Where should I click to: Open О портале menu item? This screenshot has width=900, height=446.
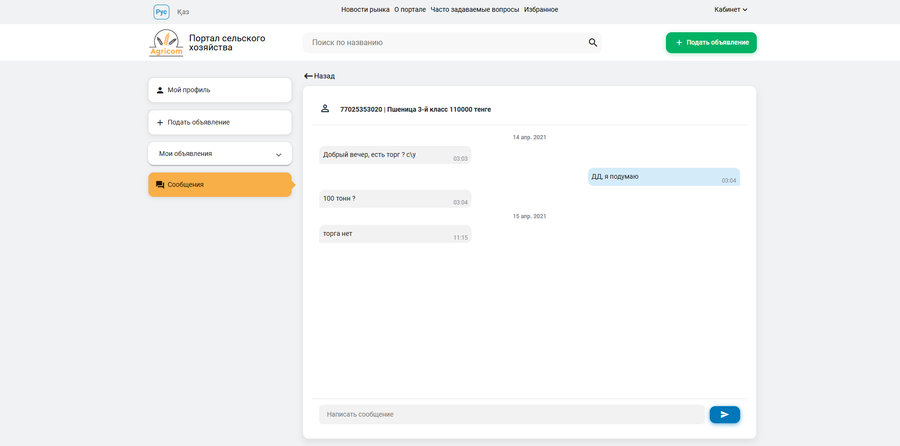pyautogui.click(x=410, y=10)
